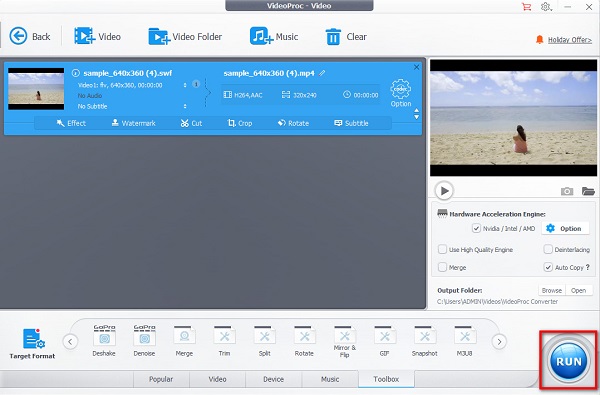This screenshot has width=600, height=395.
Task: Enable Deinterlacing checkbox
Action: 548,250
